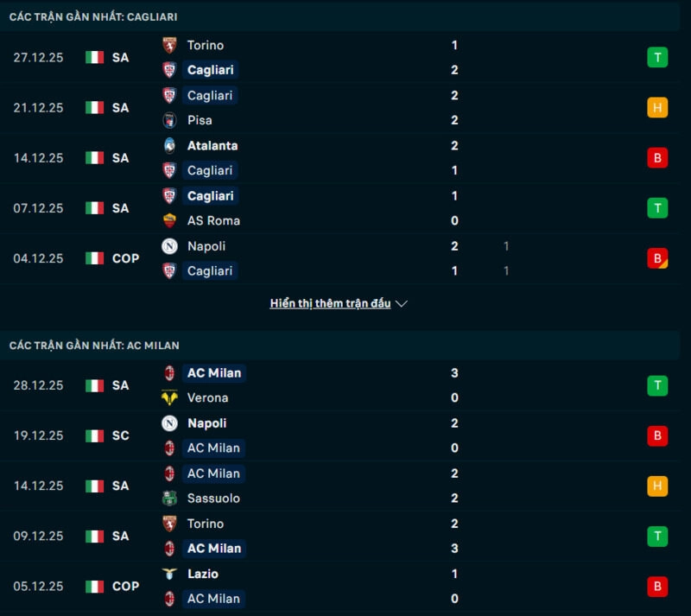Open the Pisa team name link
The height and width of the screenshot is (616, 691).
[200, 121]
